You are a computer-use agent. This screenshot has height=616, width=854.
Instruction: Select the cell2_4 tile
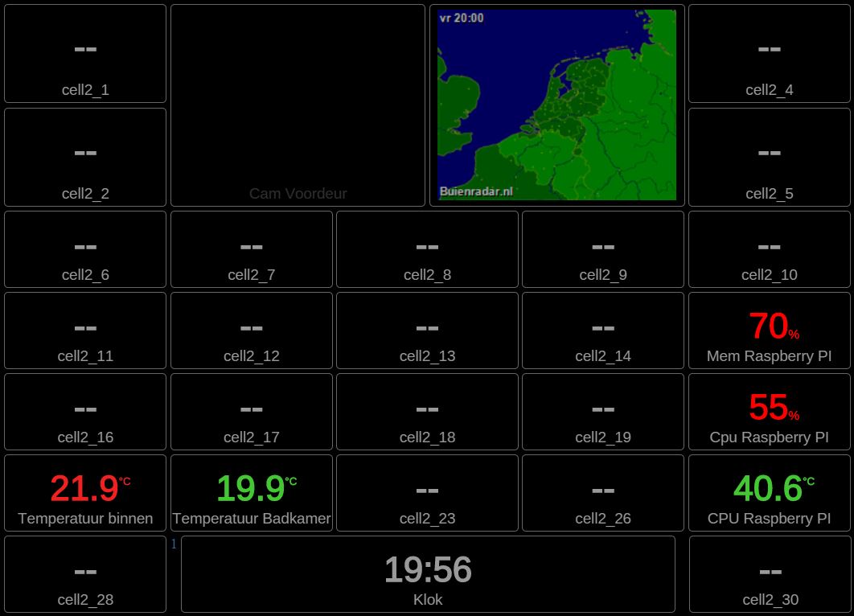click(769, 53)
